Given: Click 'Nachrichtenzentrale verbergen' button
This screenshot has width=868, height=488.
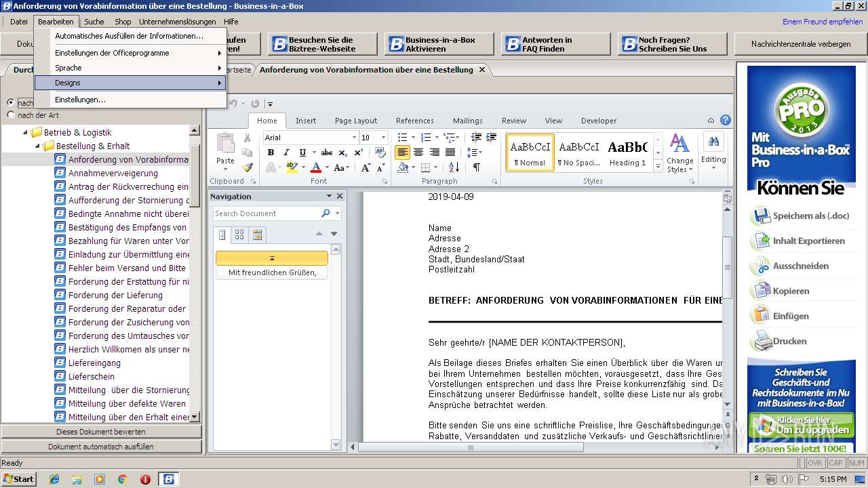Looking at the screenshot, I should [x=800, y=44].
